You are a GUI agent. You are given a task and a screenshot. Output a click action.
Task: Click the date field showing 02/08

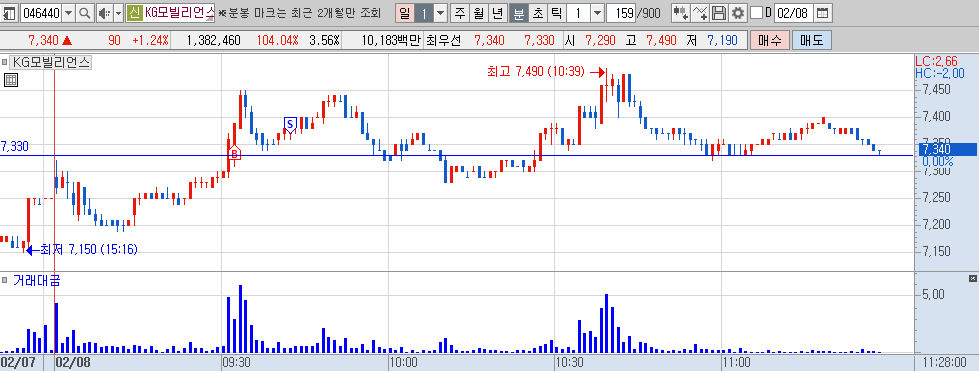click(x=794, y=12)
